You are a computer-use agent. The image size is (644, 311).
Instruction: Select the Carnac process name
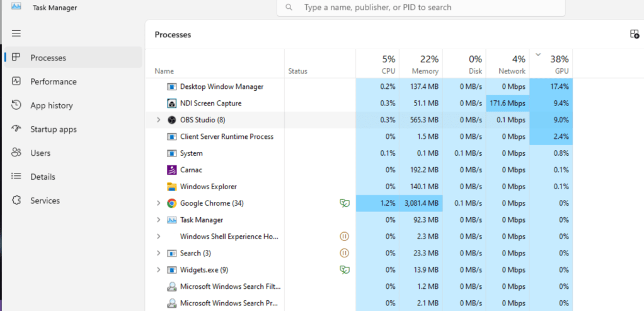click(191, 170)
